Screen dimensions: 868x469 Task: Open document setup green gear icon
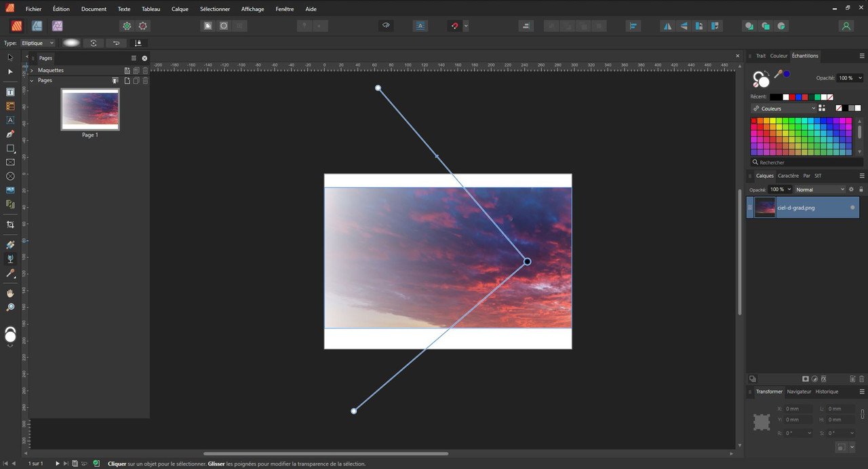[127, 26]
